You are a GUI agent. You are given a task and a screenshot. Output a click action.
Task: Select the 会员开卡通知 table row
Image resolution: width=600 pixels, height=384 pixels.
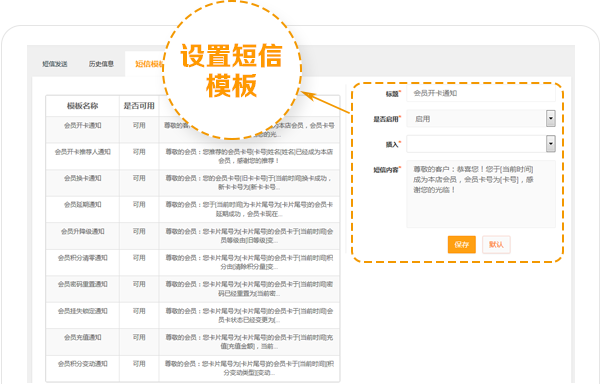(192, 130)
